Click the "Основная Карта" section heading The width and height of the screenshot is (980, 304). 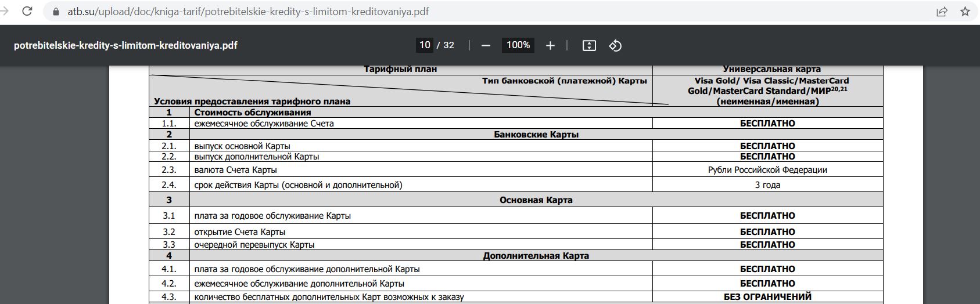536,200
